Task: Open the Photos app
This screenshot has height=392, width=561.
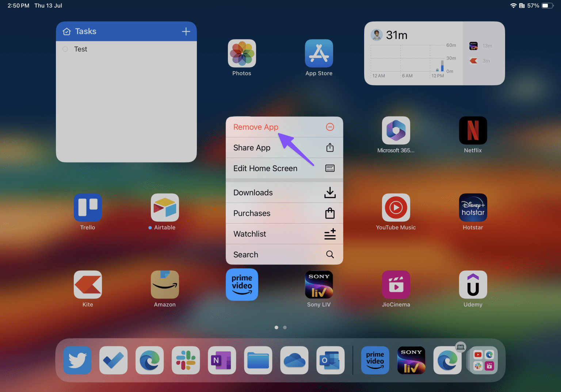Action: point(242,54)
